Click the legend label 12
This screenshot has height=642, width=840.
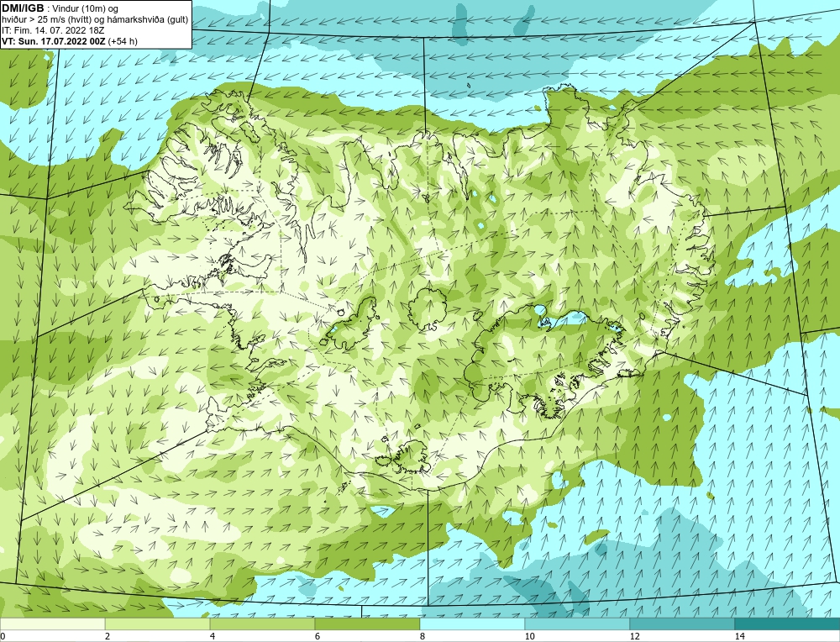635,636
